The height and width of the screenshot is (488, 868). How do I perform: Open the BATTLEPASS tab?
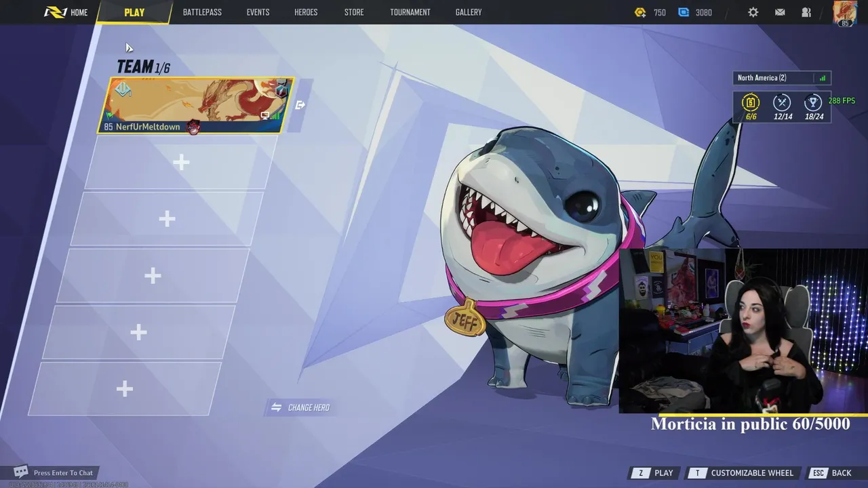click(202, 12)
